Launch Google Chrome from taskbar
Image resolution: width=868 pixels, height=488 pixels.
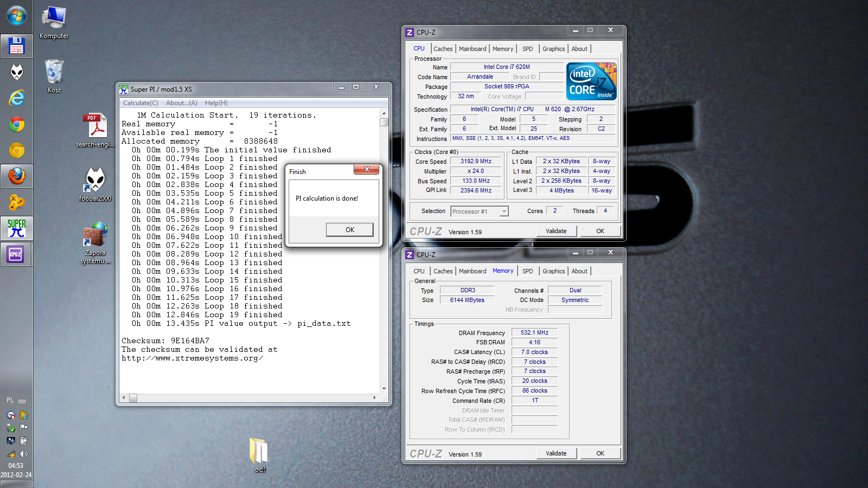pyautogui.click(x=17, y=125)
